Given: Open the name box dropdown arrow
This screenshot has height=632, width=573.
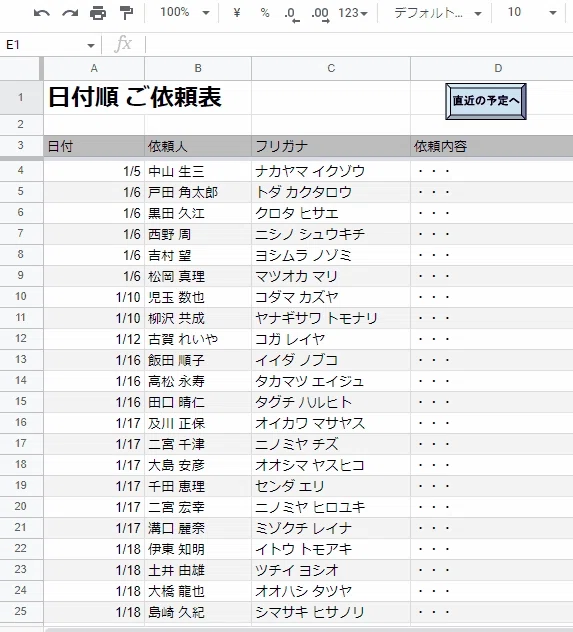Looking at the screenshot, I should pyautogui.click(x=91, y=45).
